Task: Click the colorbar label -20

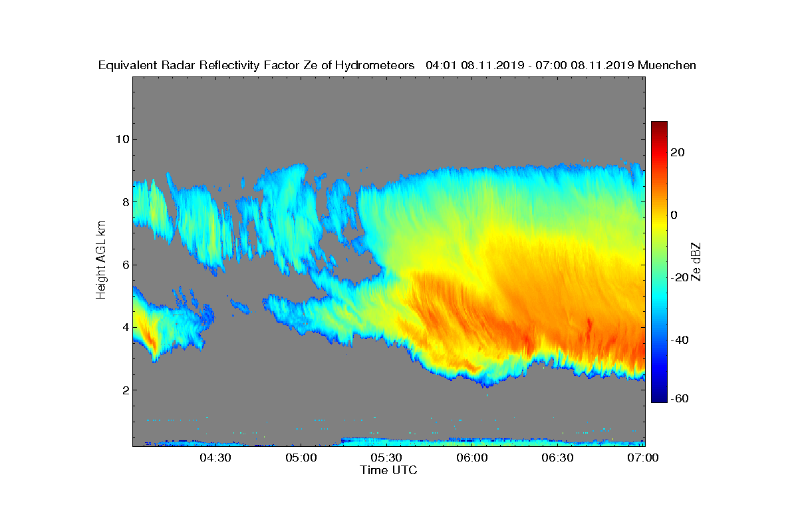Action: coord(680,278)
